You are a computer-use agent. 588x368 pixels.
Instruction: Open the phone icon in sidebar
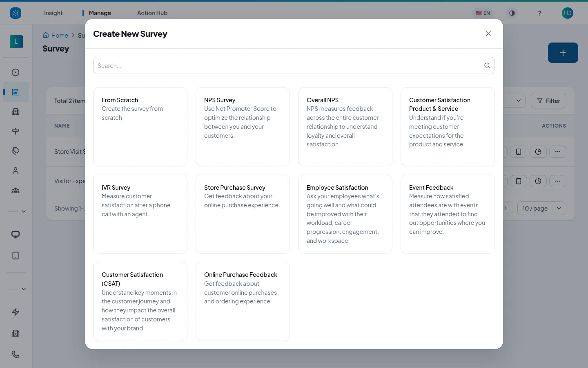pyautogui.click(x=16, y=355)
